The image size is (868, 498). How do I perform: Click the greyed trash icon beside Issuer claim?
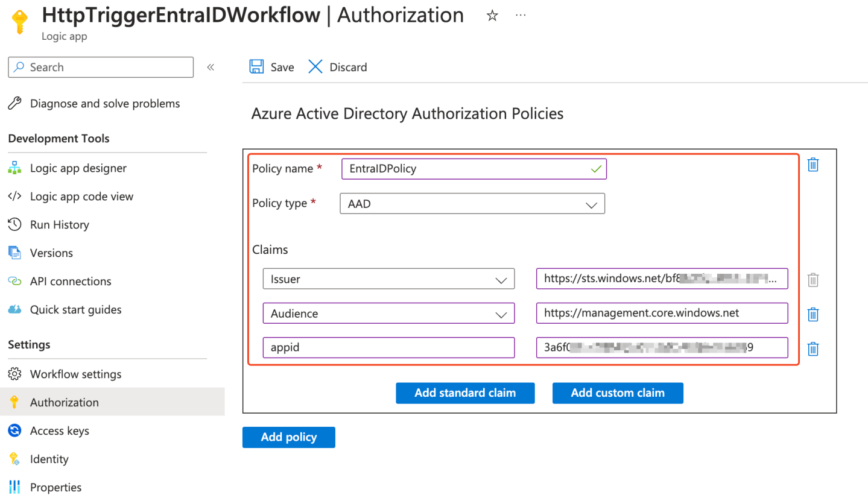pyautogui.click(x=813, y=280)
